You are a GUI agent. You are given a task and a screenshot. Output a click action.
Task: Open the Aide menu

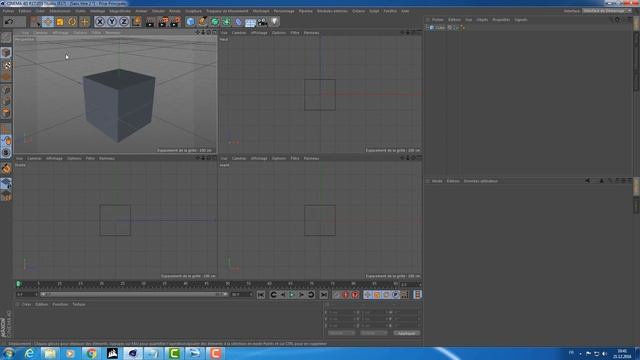click(x=405, y=11)
